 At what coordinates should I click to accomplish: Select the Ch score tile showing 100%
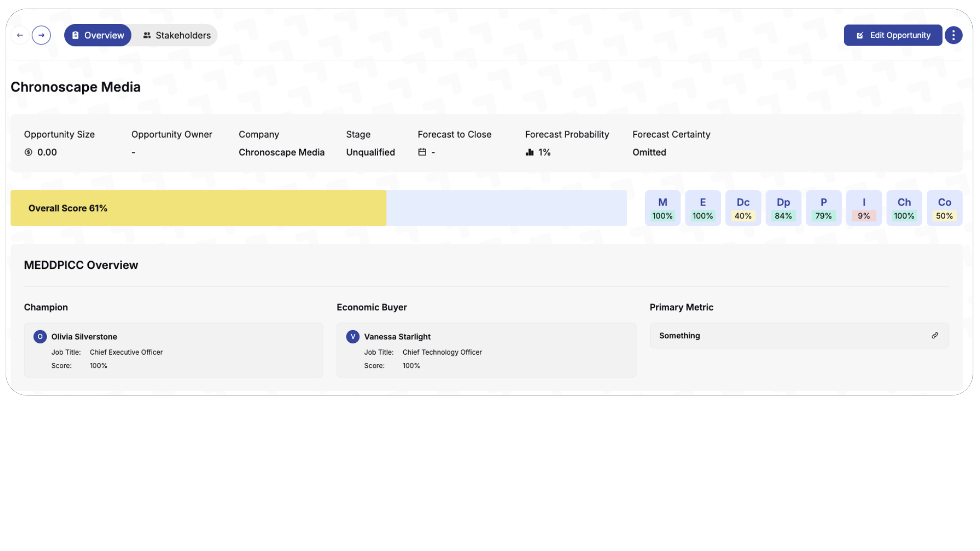904,208
